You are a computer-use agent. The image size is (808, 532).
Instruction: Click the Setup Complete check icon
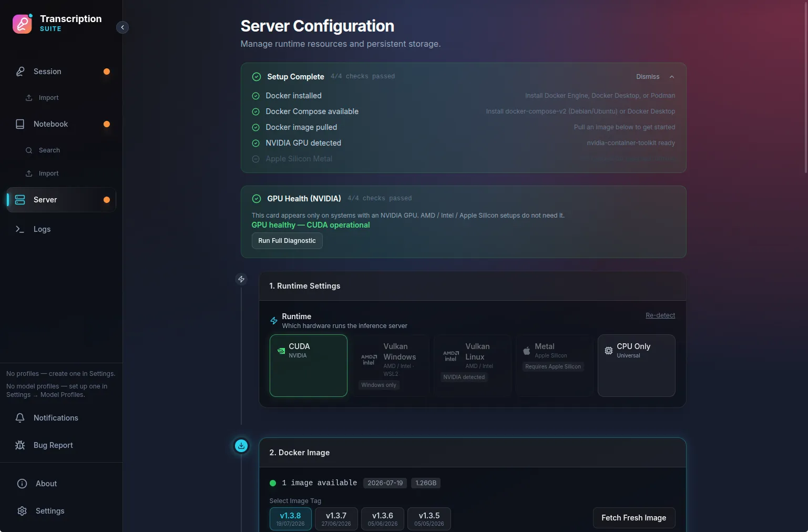pyautogui.click(x=257, y=77)
